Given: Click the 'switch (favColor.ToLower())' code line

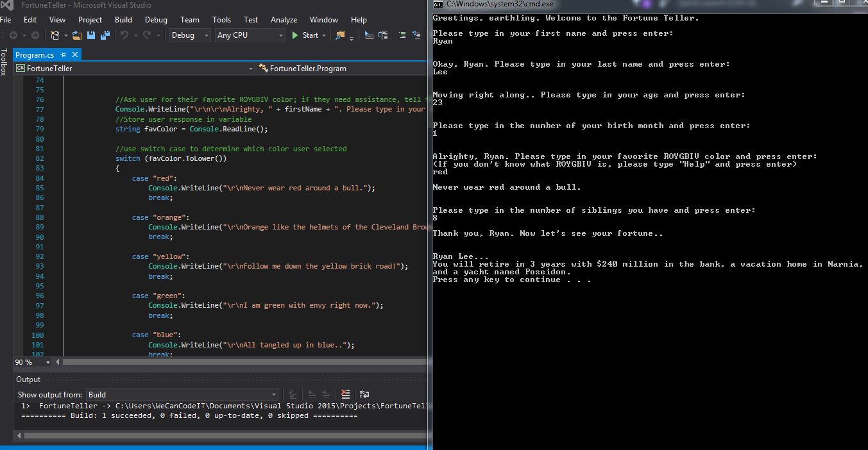Looking at the screenshot, I should click(171, 158).
